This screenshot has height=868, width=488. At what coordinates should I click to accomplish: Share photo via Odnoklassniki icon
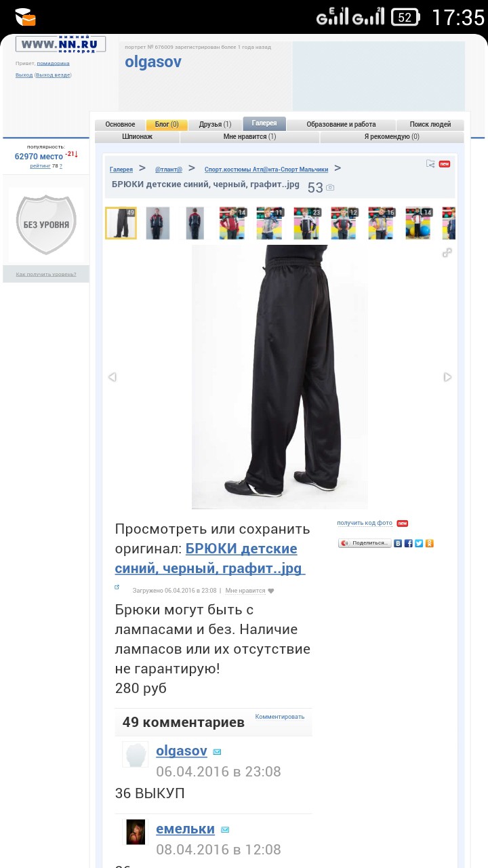429,543
